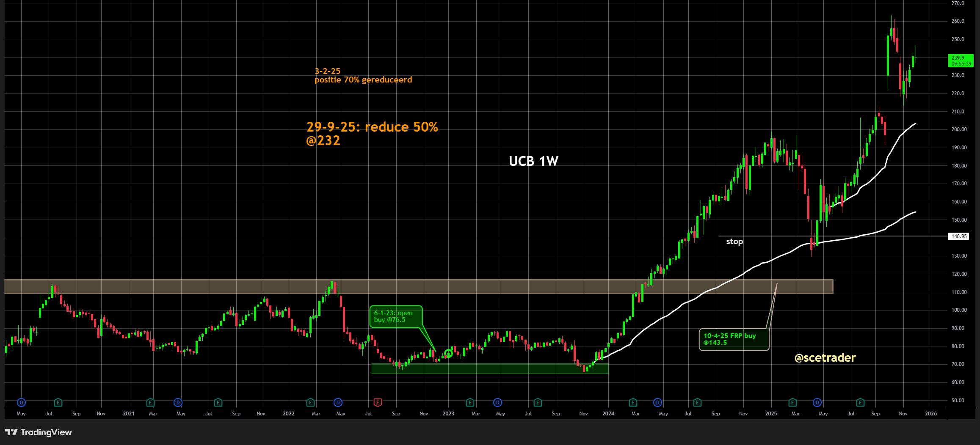Open the dividend marker near May 2025
This screenshot has width=980, height=445.
817,402
